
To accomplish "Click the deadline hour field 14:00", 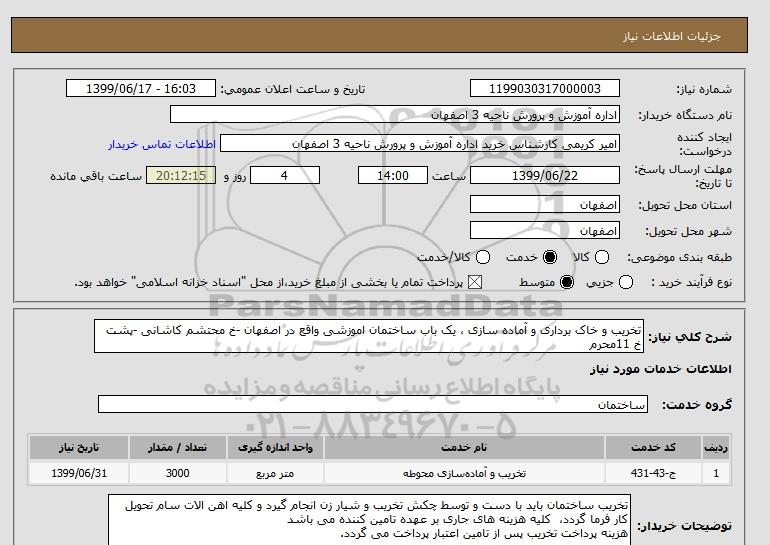I will coord(393,175).
